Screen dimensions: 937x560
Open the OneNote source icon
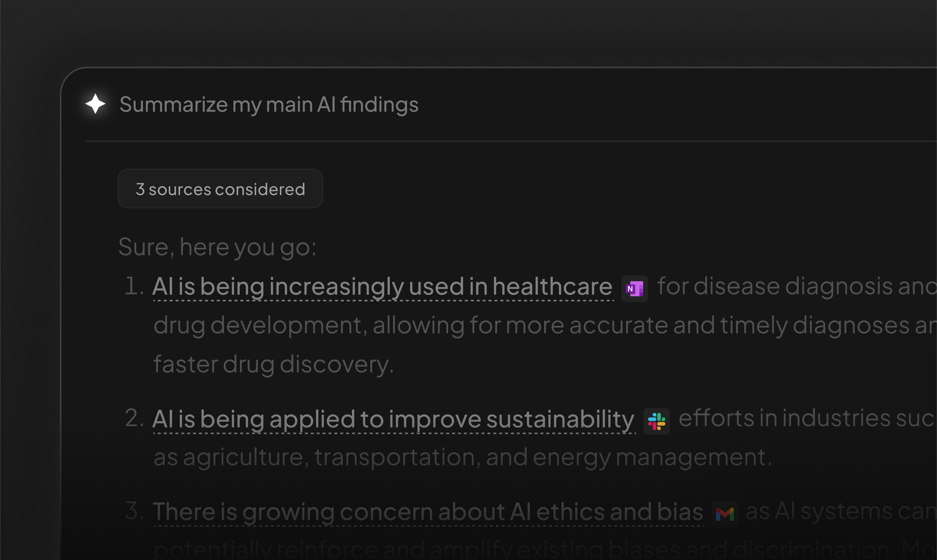(x=635, y=289)
